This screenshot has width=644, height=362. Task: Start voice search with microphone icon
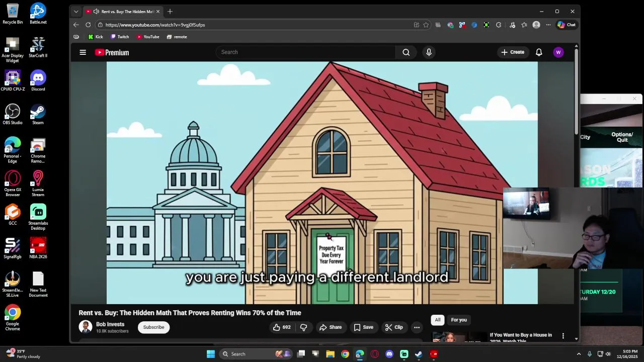(x=429, y=52)
